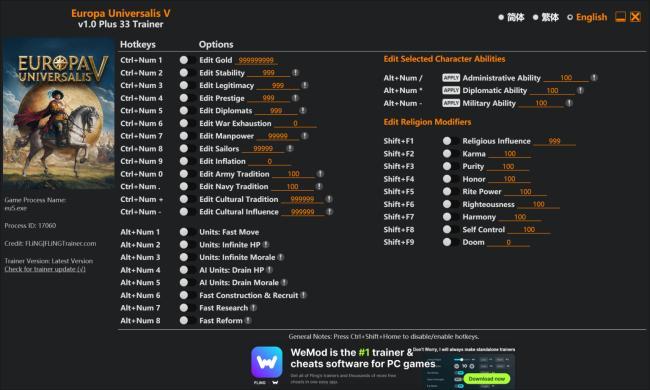Select Simplified Chinese language option
Image resolution: width=650 pixels, height=390 pixels.
[x=511, y=17]
